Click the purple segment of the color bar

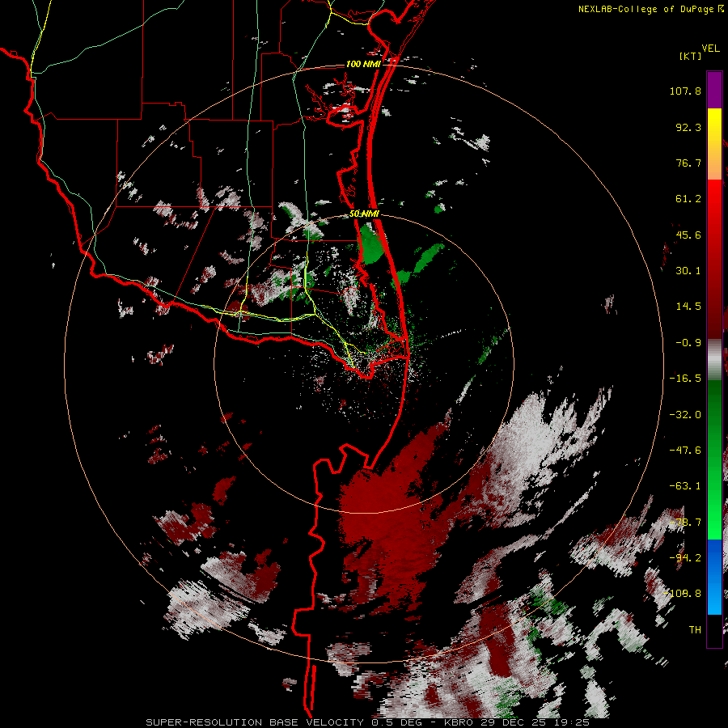click(x=714, y=91)
